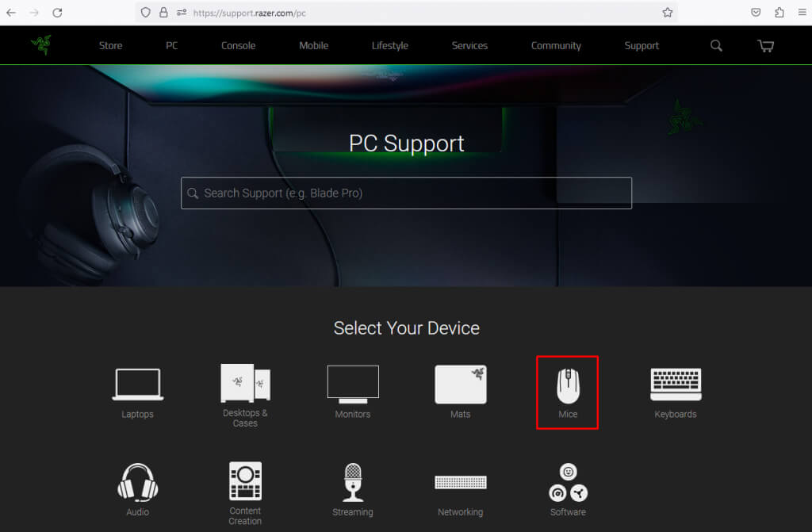This screenshot has height=532, width=812.
Task: Click the magnifier icon inside Search Support box
Action: [x=193, y=193]
